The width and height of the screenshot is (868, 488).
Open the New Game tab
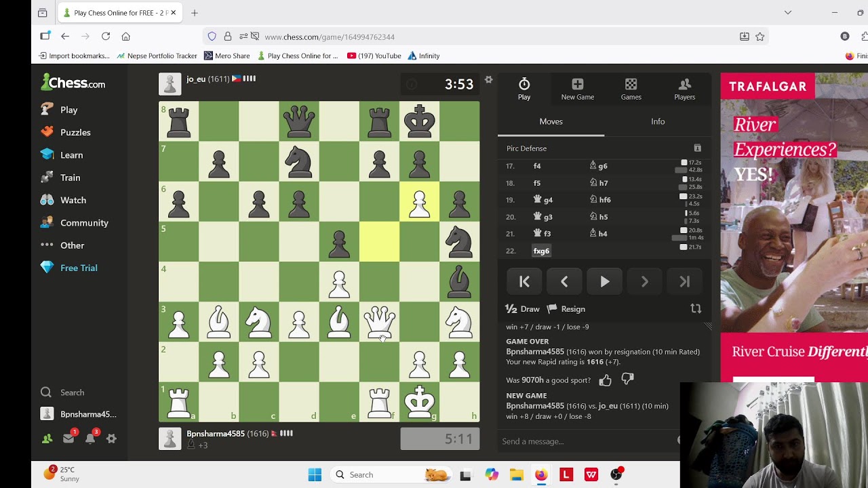578,89
